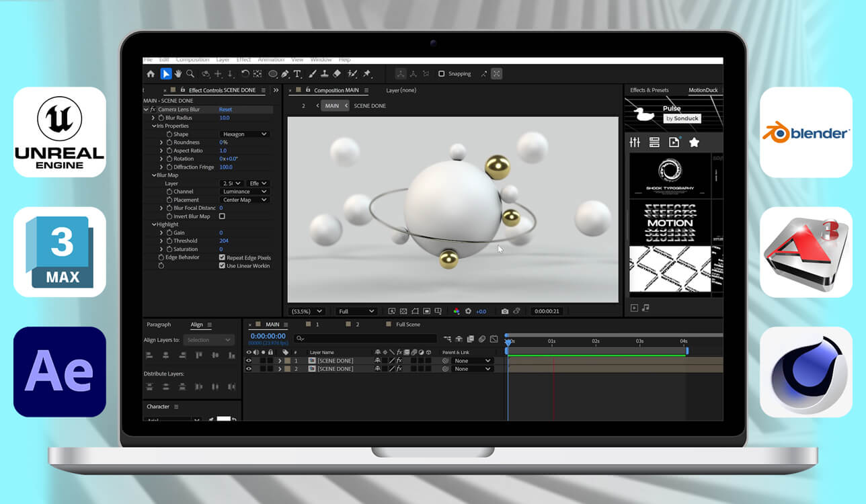Screen dimensions: 866x504
Task: Open layer 2 Parent None dropdown
Action: 473,369
